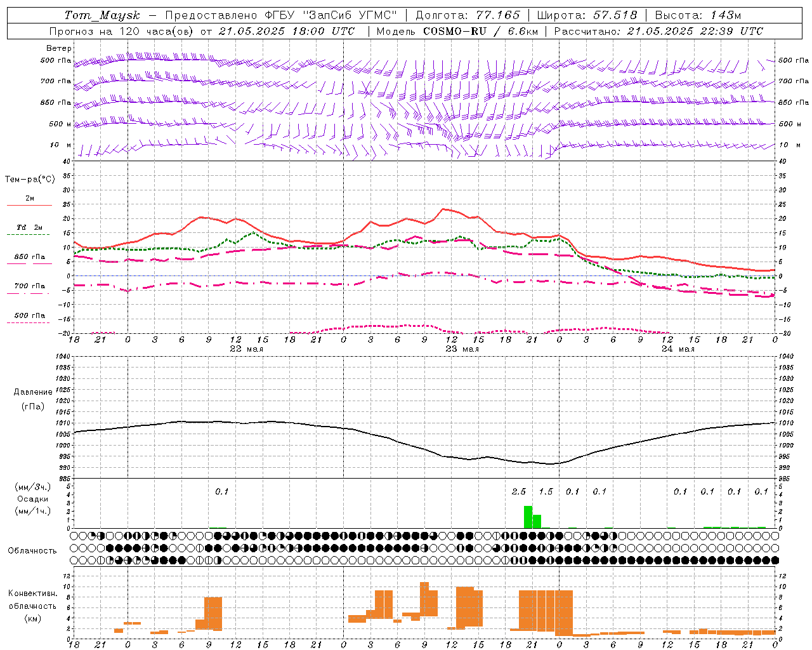Click the tallest green precipitation bar
The width and height of the screenshot is (812, 650).
(x=528, y=517)
